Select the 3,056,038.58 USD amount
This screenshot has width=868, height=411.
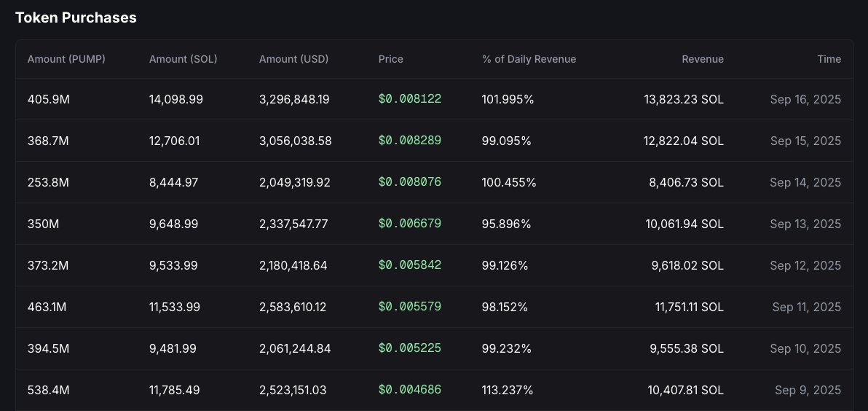296,141
